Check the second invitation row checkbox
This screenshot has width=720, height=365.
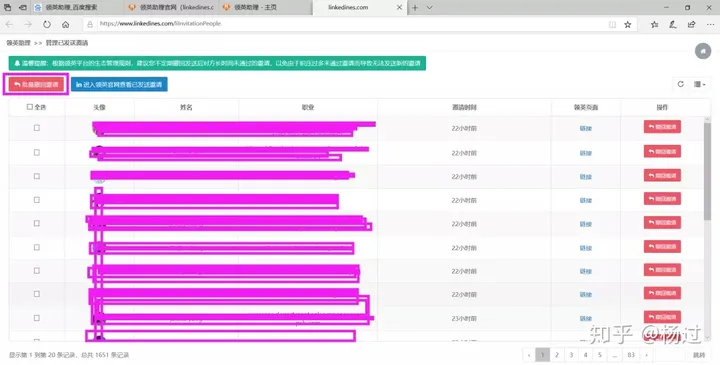[x=37, y=152]
